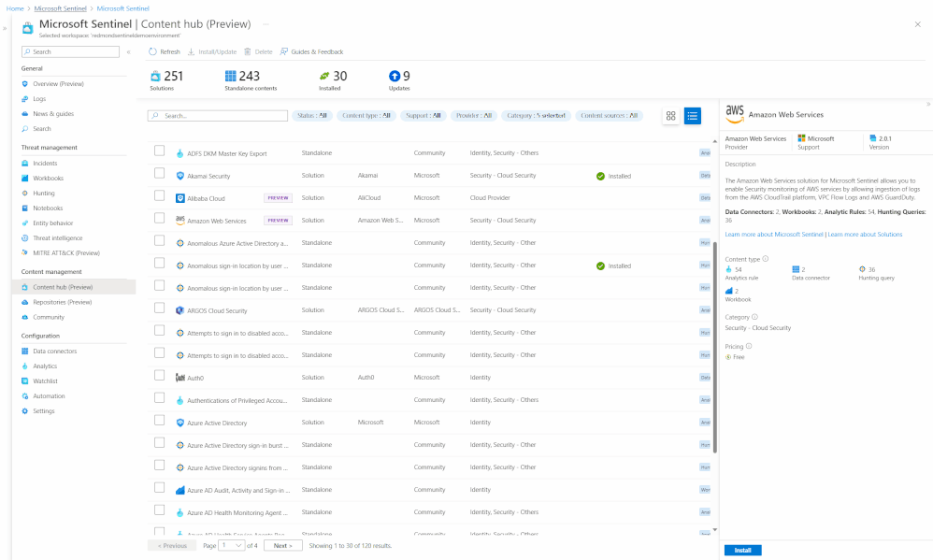The height and width of the screenshot is (560, 933).
Task: Open Learn more about Microsoft Sentinel link
Action: coord(773,235)
